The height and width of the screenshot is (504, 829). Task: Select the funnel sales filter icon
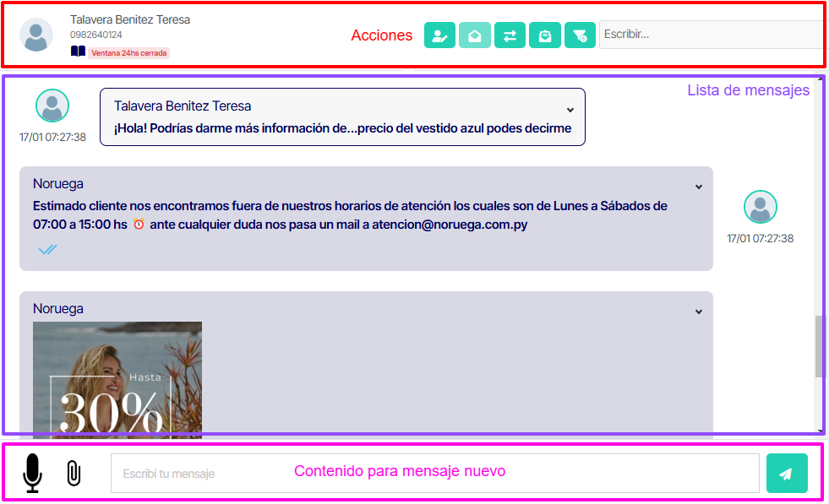click(579, 35)
